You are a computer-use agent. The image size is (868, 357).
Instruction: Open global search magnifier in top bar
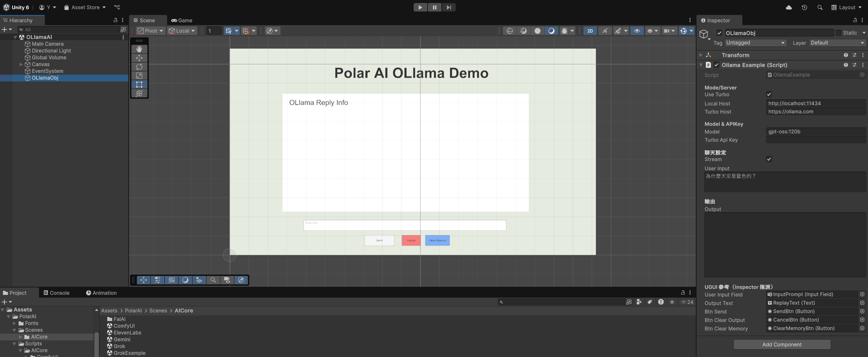(820, 7)
